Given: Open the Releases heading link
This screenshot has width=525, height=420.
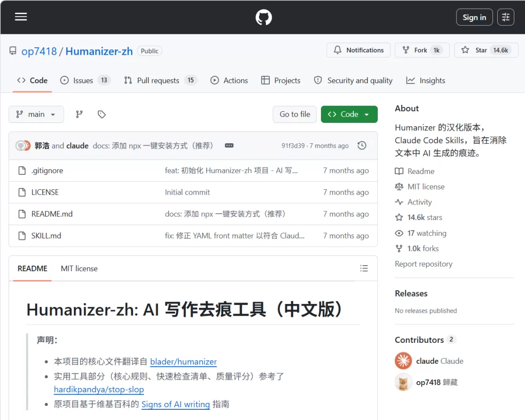Looking at the screenshot, I should pos(411,293).
